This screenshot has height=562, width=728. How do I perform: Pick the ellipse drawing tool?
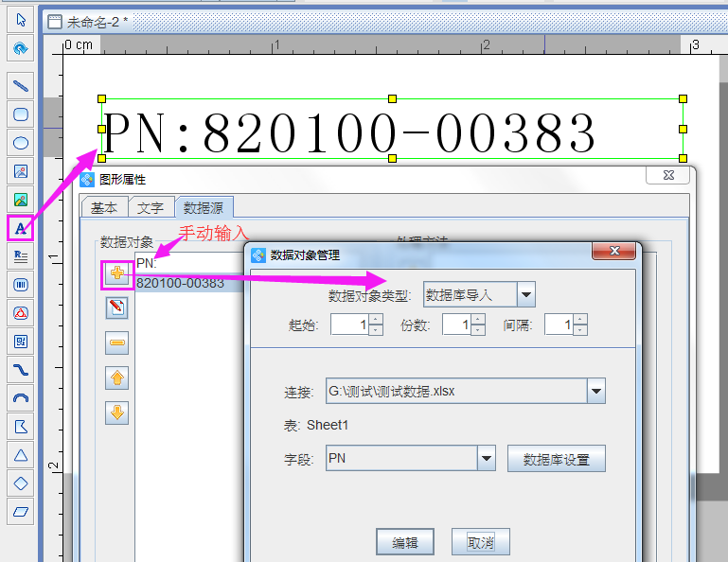(21, 144)
